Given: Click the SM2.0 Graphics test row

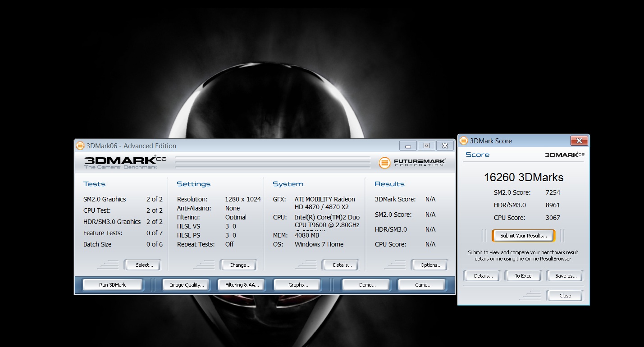Looking at the screenshot, I should tap(123, 199).
